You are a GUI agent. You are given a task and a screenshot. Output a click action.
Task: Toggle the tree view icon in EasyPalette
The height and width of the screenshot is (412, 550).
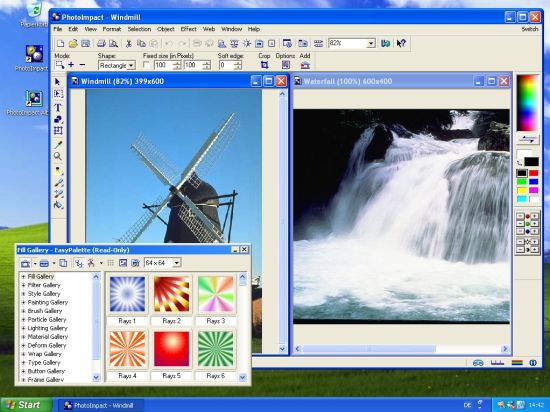click(x=79, y=263)
